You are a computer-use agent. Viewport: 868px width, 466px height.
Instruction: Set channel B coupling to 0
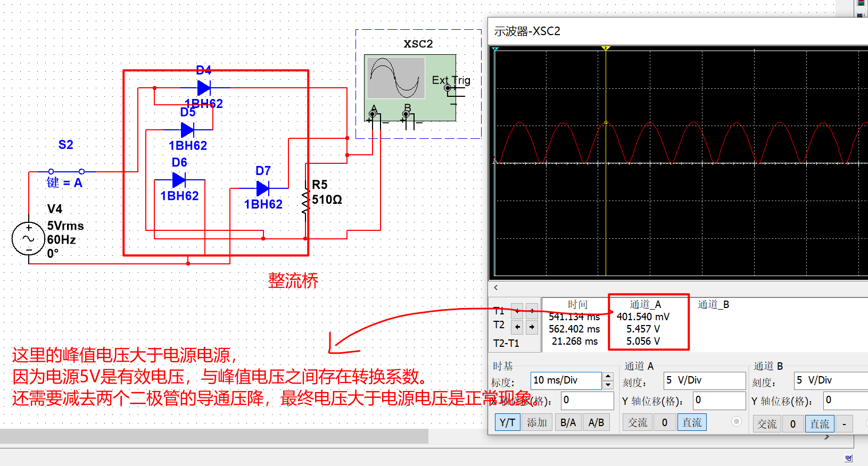point(793,424)
